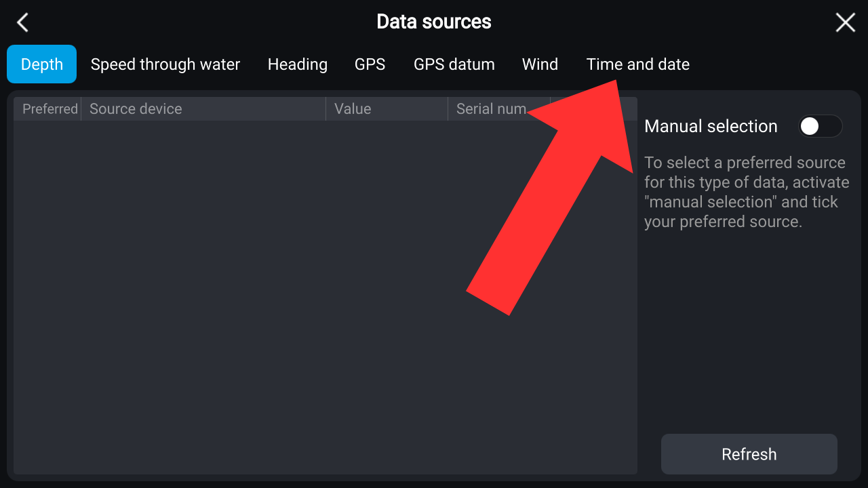Switch to Speed through water tab
The width and height of the screenshot is (868, 488).
(x=165, y=64)
